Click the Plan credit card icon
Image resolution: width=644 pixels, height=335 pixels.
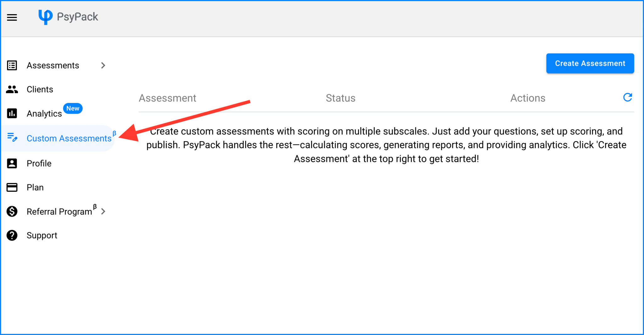pos(12,187)
